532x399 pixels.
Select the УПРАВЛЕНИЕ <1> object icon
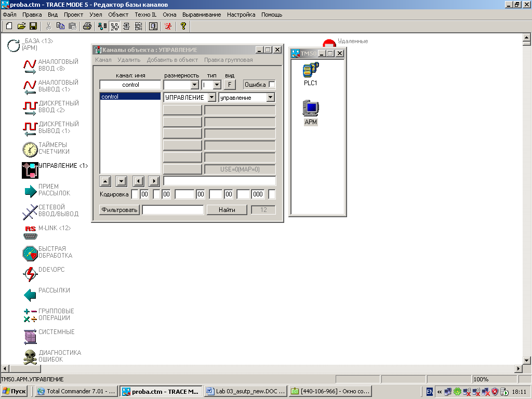pos(30,170)
